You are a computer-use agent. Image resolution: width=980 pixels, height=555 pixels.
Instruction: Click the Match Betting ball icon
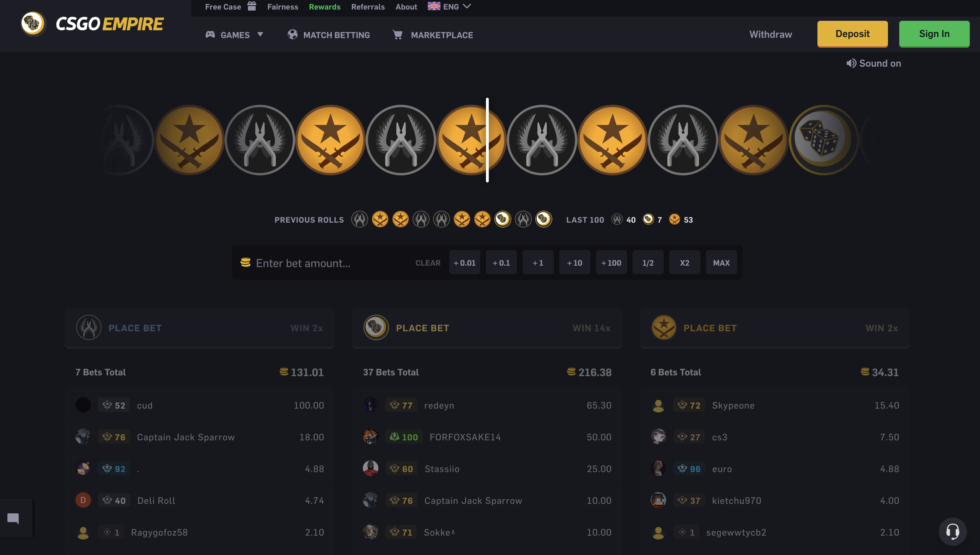click(292, 35)
